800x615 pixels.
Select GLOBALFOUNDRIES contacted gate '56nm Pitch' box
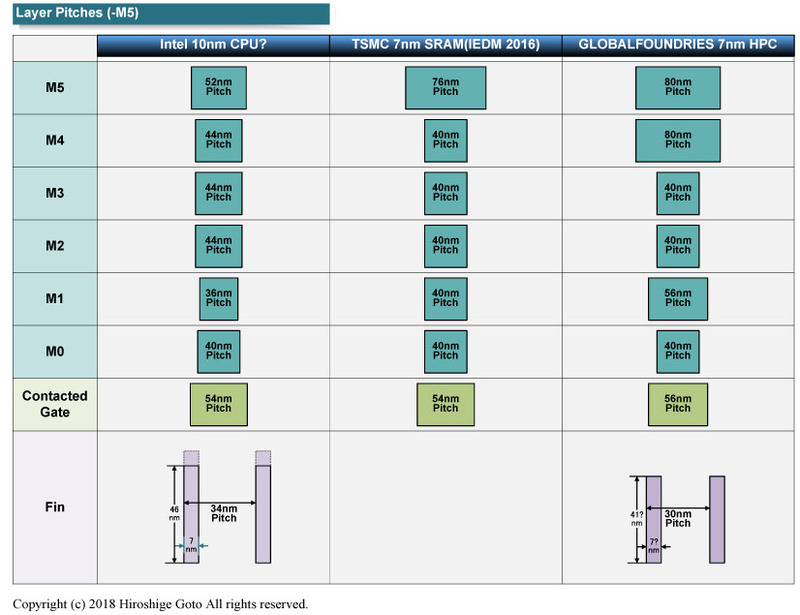678,404
